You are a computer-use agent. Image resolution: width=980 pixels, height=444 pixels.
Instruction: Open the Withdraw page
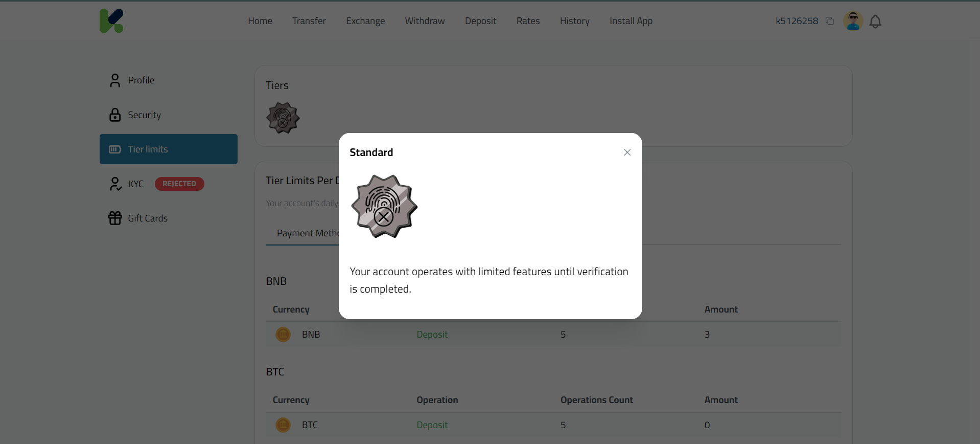425,21
